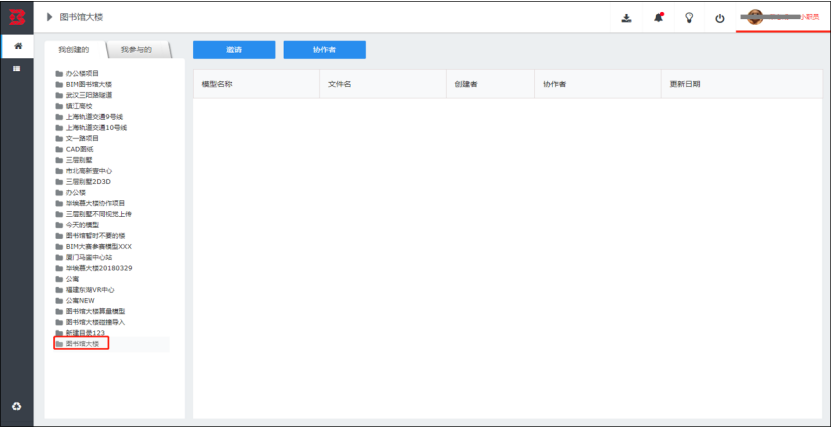Select the 今天的模型 folder

pyautogui.click(x=77, y=225)
